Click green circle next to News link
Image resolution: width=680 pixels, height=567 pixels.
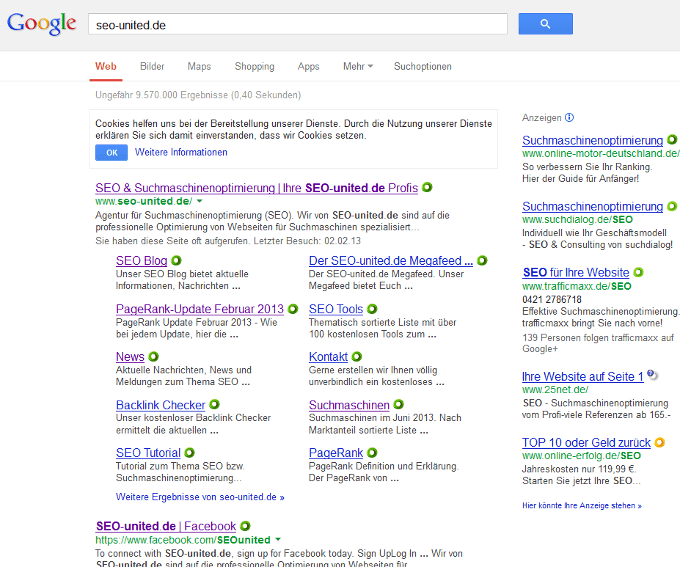click(x=154, y=357)
